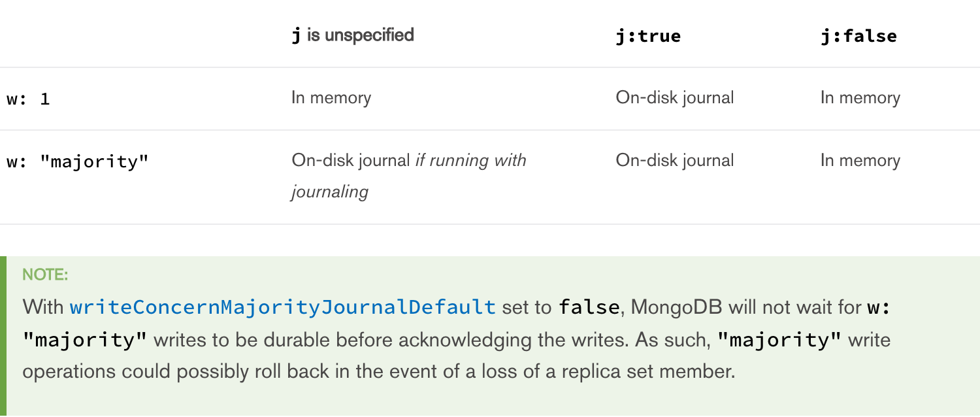Click the word "MongoDB" in the note
980x417 pixels.
click(676, 307)
